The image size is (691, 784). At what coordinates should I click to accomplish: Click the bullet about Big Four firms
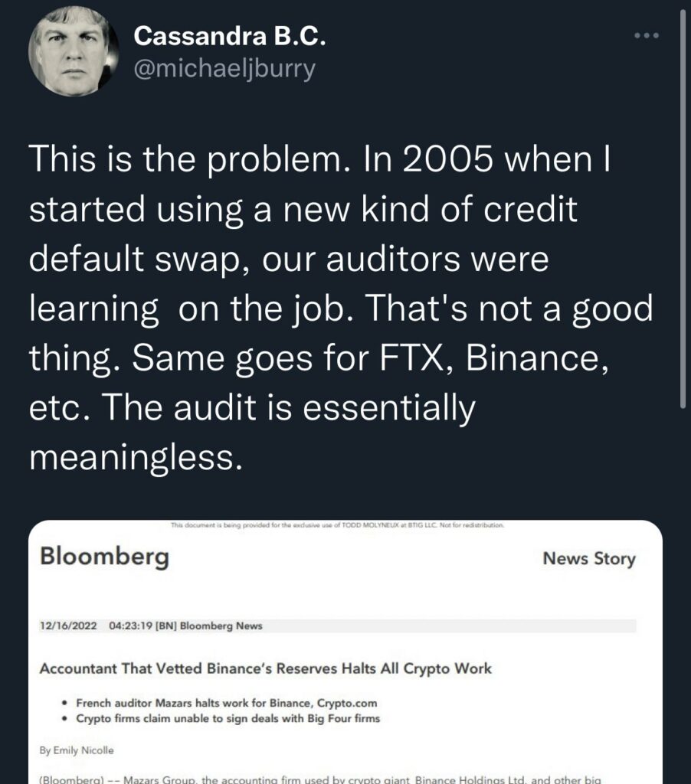(228, 718)
